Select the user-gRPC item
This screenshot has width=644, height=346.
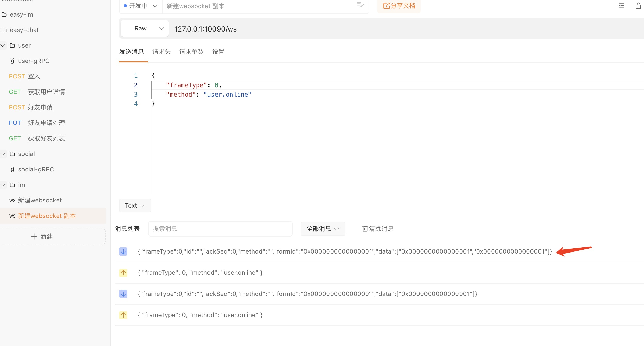click(x=34, y=61)
